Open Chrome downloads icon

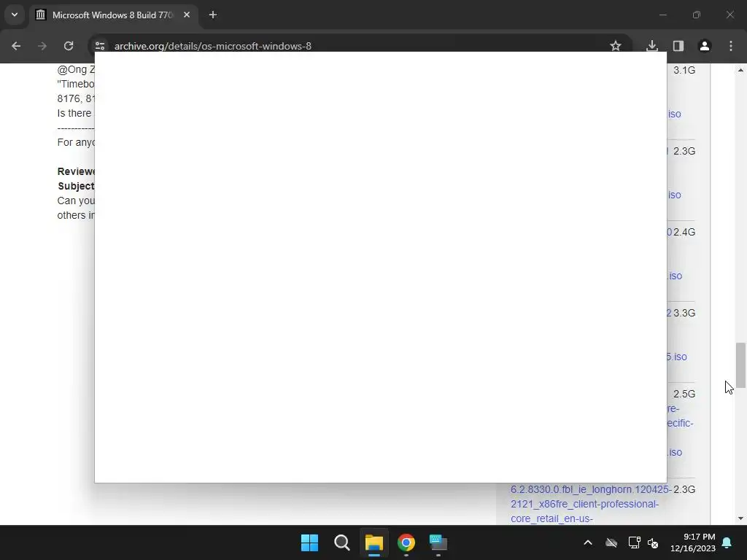point(651,46)
